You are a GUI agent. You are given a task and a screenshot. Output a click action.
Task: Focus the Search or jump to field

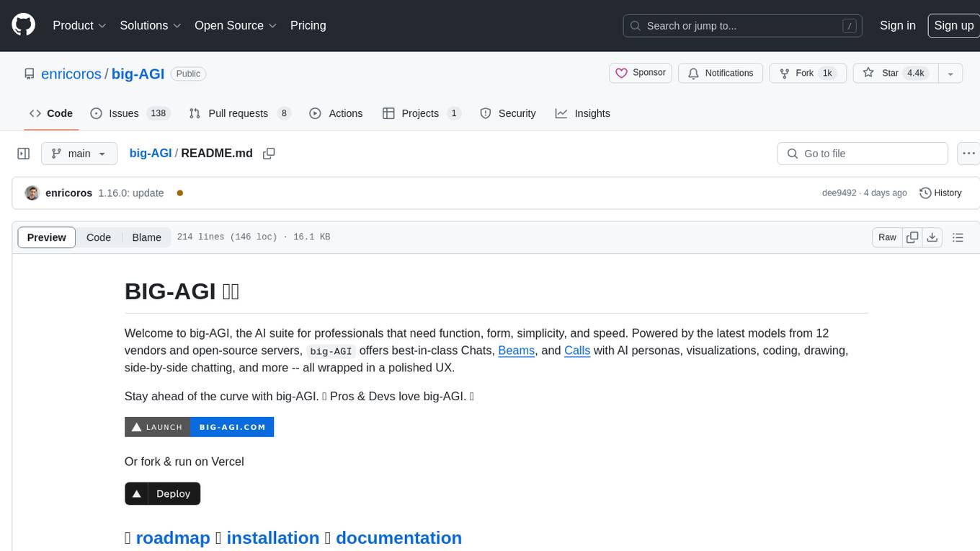(x=743, y=26)
